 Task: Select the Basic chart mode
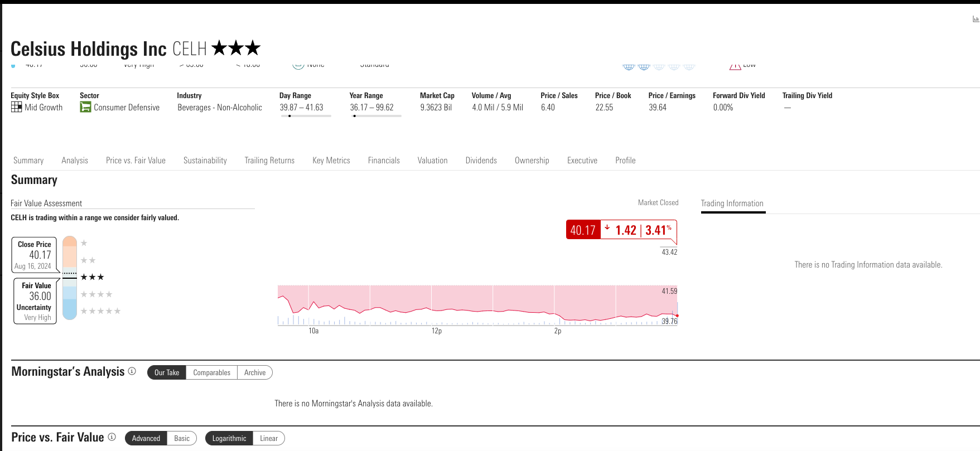182,438
